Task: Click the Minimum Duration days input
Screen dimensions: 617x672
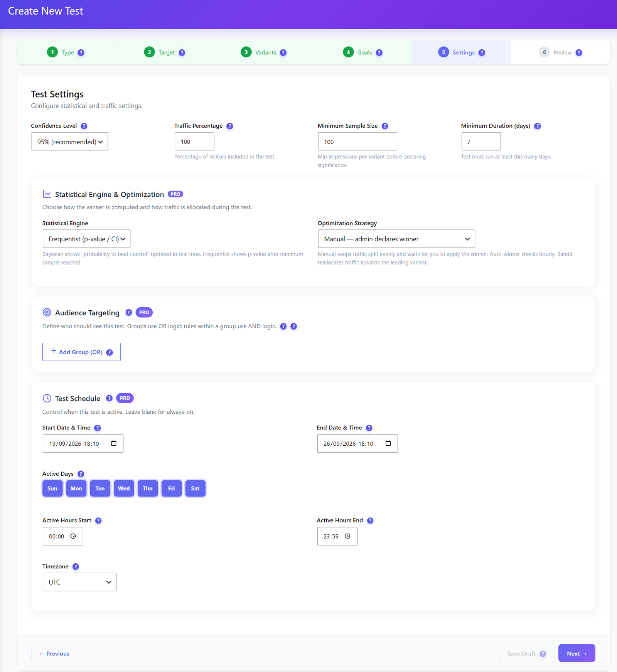Action: 481,141
